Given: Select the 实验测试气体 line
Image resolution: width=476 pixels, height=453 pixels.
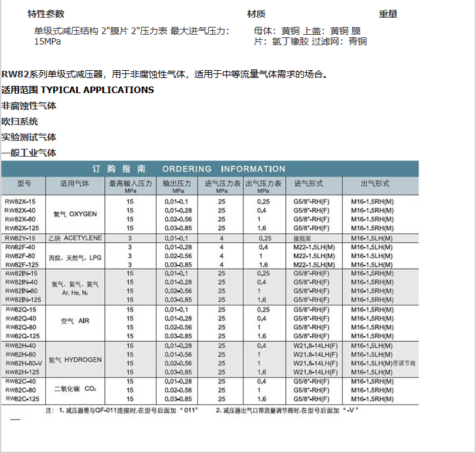Looking at the screenshot, I should click(x=29, y=137).
